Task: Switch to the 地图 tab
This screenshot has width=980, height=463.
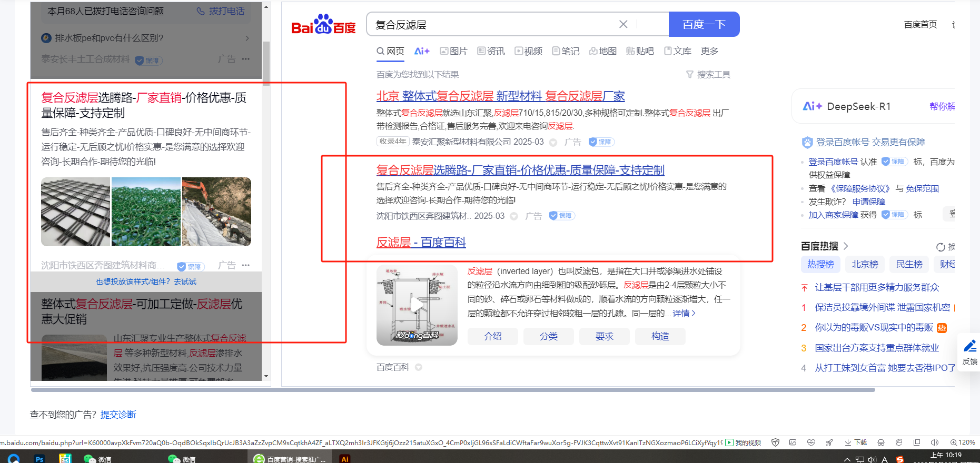Action: pyautogui.click(x=603, y=51)
